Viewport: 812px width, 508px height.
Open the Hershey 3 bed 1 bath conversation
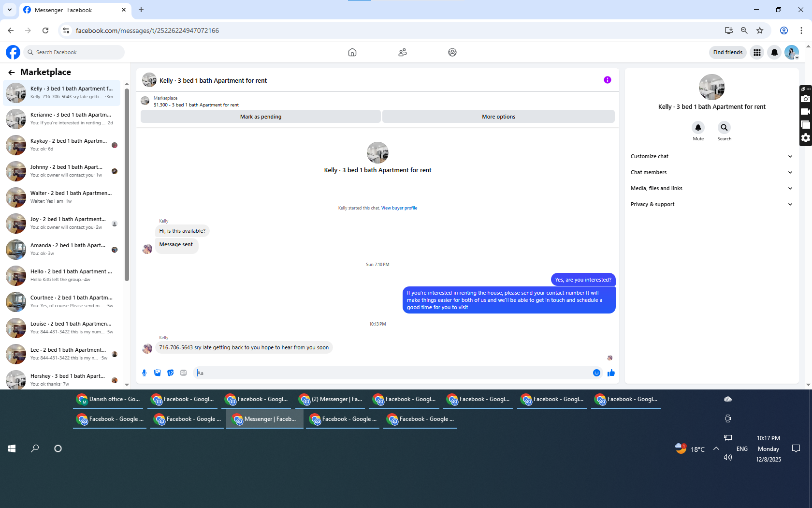pos(62,378)
